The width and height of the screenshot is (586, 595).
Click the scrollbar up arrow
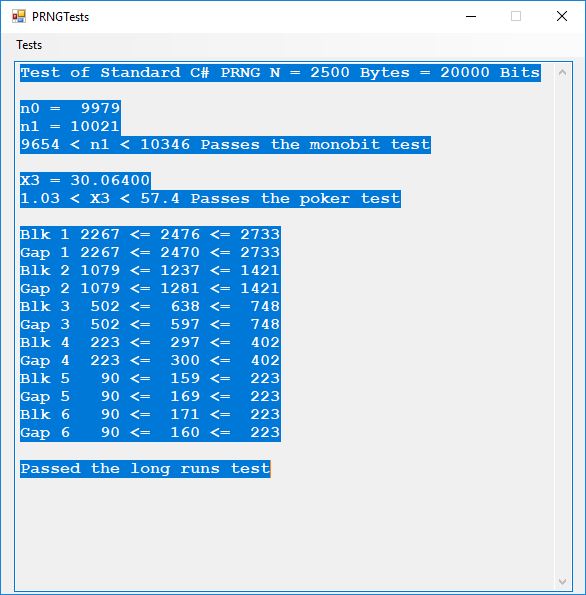[562, 72]
